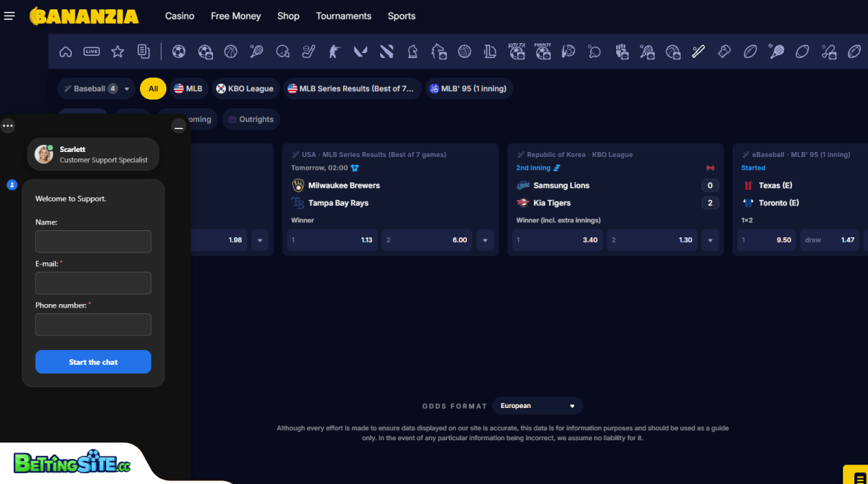The image size is (868, 484).
Task: Select the Dota 2 esports icon
Action: (x=387, y=52)
